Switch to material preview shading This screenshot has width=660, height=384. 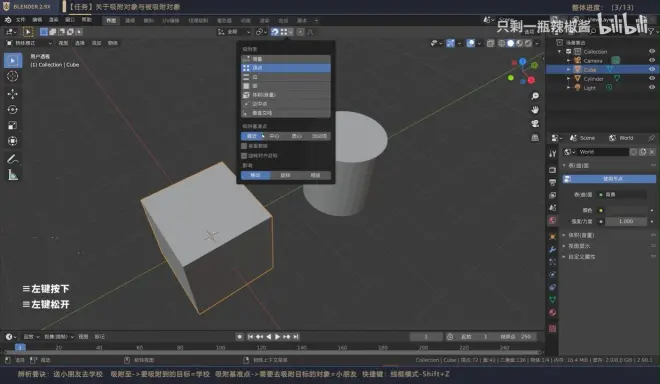pos(519,43)
